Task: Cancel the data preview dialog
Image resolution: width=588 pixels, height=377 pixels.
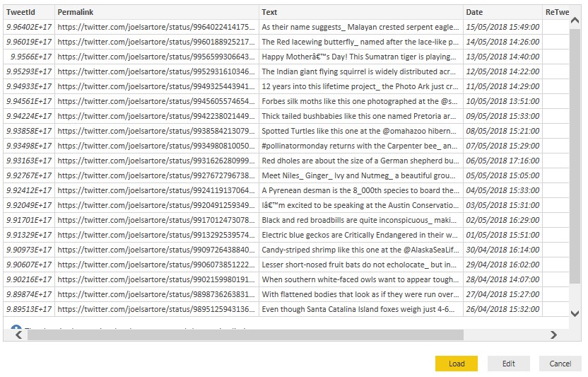Action: [x=560, y=364]
